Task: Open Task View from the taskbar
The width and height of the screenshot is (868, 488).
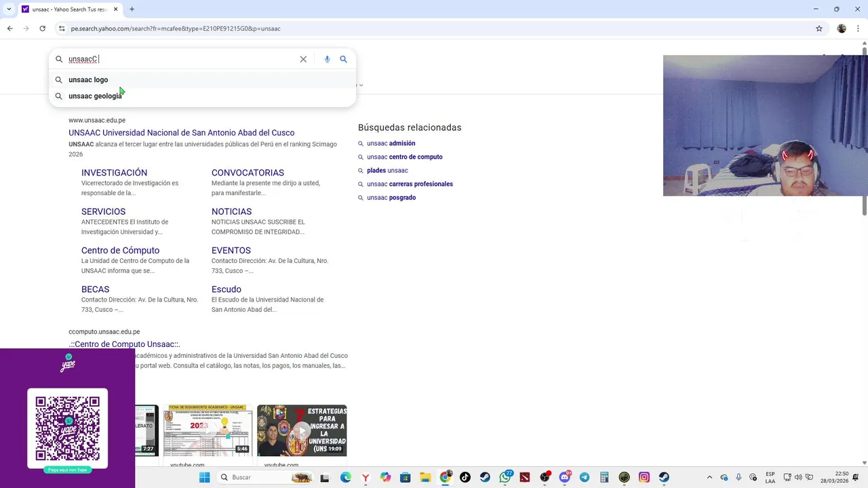Action: pos(325,477)
